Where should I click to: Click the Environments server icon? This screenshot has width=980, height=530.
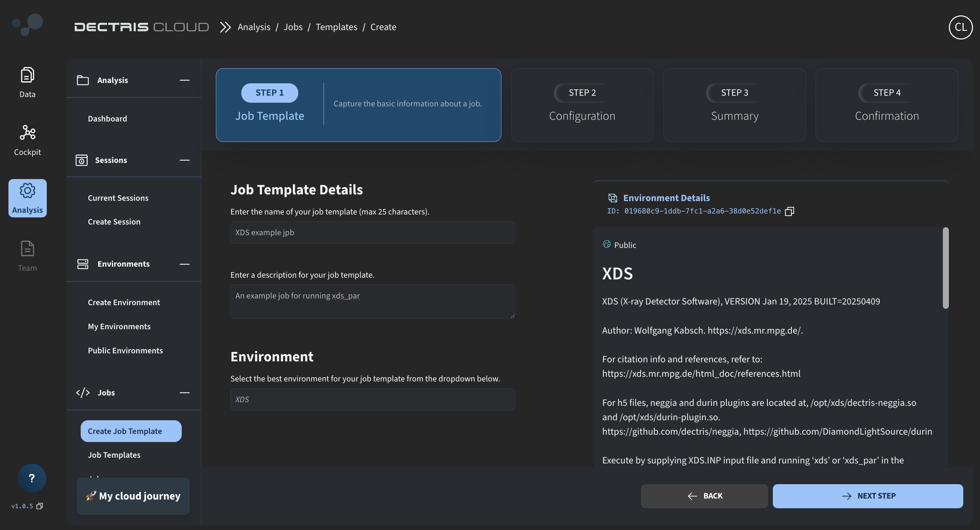tap(83, 264)
